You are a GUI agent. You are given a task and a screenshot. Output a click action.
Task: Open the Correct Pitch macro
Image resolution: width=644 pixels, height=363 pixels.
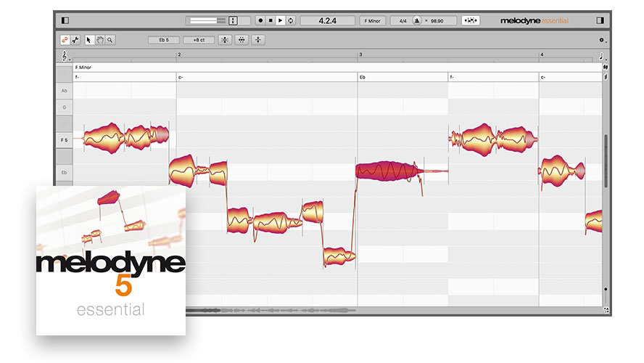point(225,40)
